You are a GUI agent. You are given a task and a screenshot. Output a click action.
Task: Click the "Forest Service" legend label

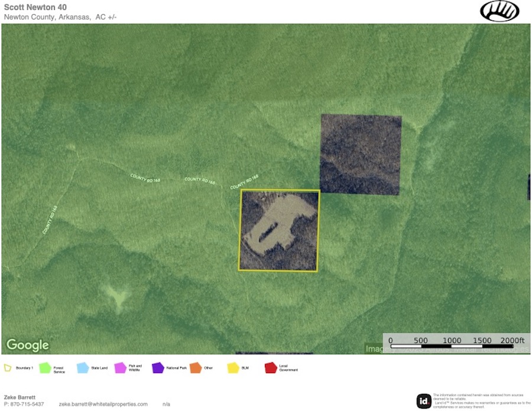(59, 370)
